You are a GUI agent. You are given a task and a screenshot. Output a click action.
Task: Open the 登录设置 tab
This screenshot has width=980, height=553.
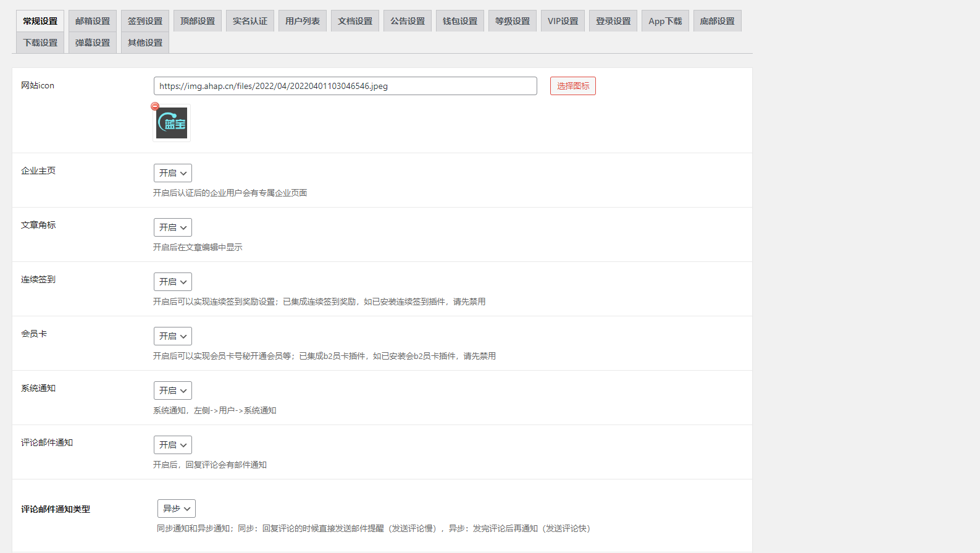[613, 21]
